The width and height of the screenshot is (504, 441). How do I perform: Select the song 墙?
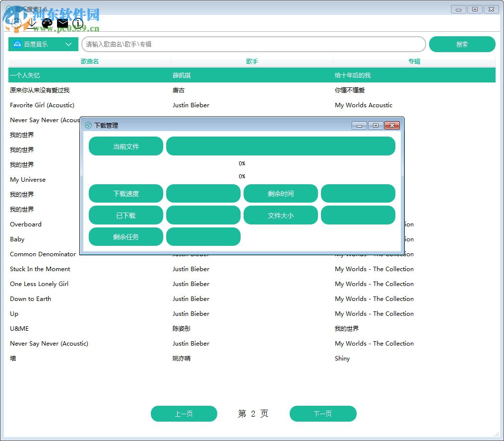click(13, 358)
